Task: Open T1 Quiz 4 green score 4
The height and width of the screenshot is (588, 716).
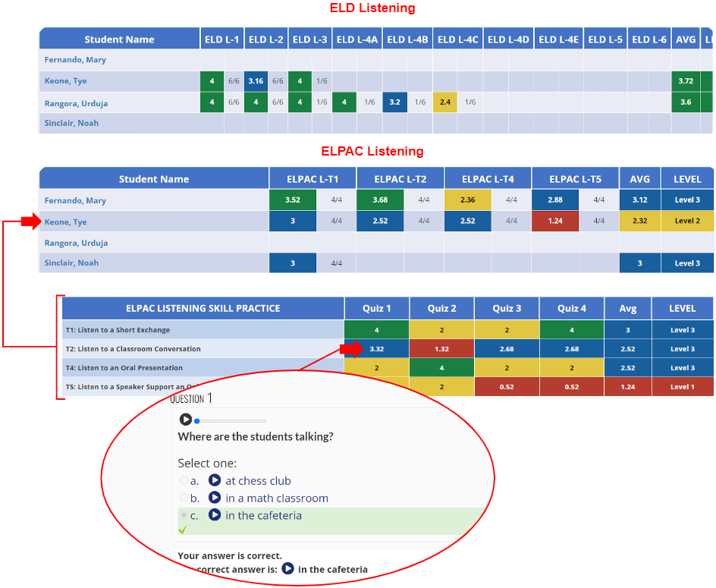Action: coord(572,330)
